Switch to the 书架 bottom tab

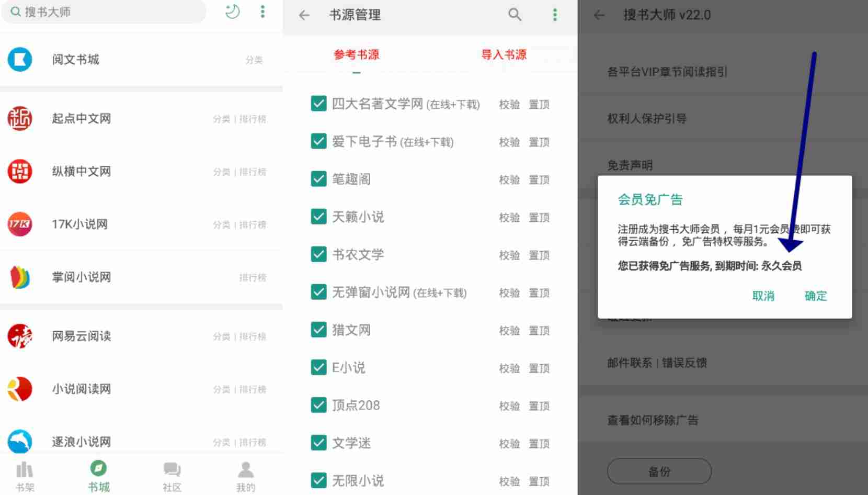pyautogui.click(x=25, y=477)
